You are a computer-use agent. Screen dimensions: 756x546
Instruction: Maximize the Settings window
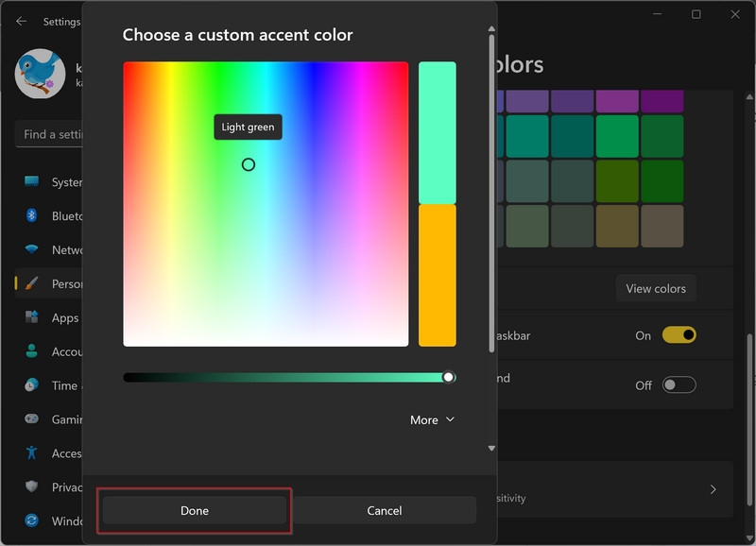click(x=696, y=14)
